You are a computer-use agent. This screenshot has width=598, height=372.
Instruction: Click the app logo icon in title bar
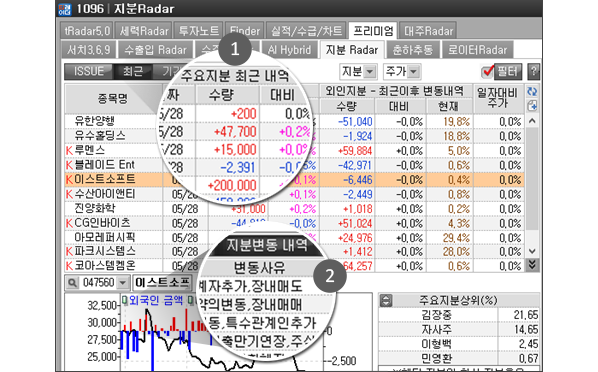pos(65,9)
